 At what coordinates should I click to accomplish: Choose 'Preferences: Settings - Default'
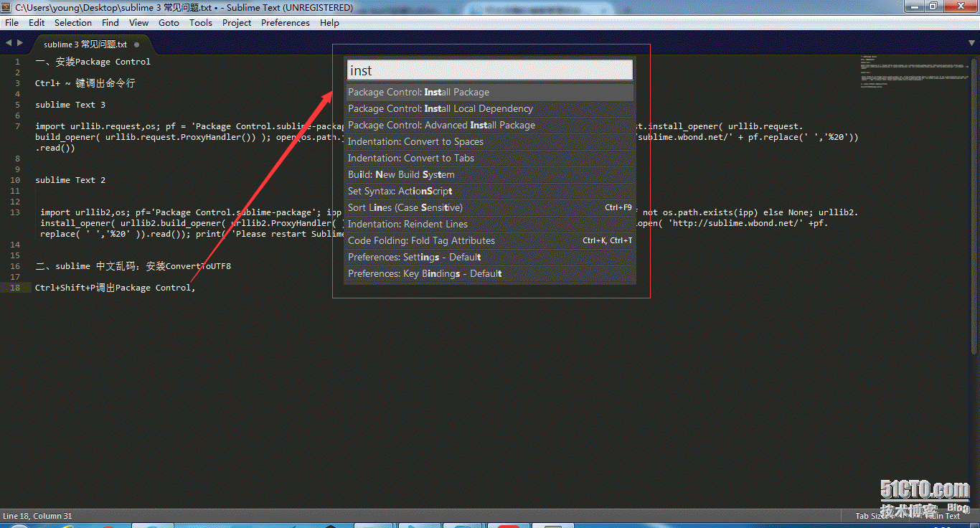(490, 257)
